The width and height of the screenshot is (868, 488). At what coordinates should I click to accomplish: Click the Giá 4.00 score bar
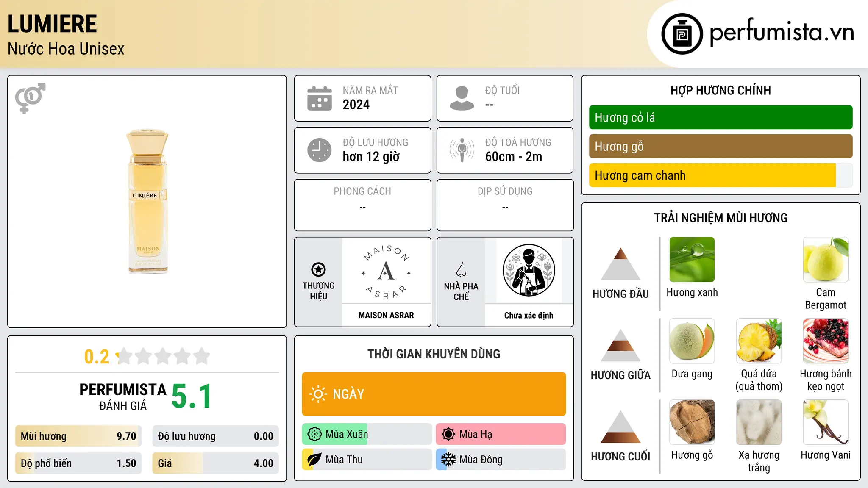(215, 463)
